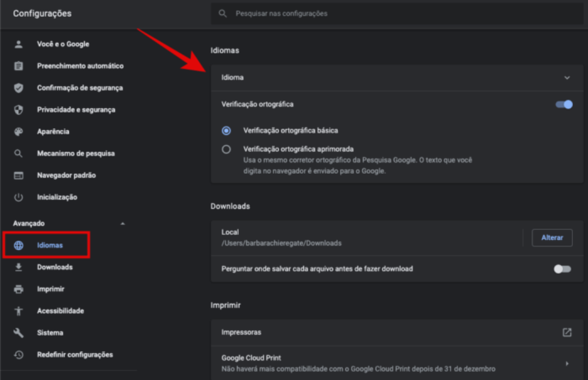588x380 pixels.
Task: Click the download arrow icon in sidebar
Action: [19, 267]
